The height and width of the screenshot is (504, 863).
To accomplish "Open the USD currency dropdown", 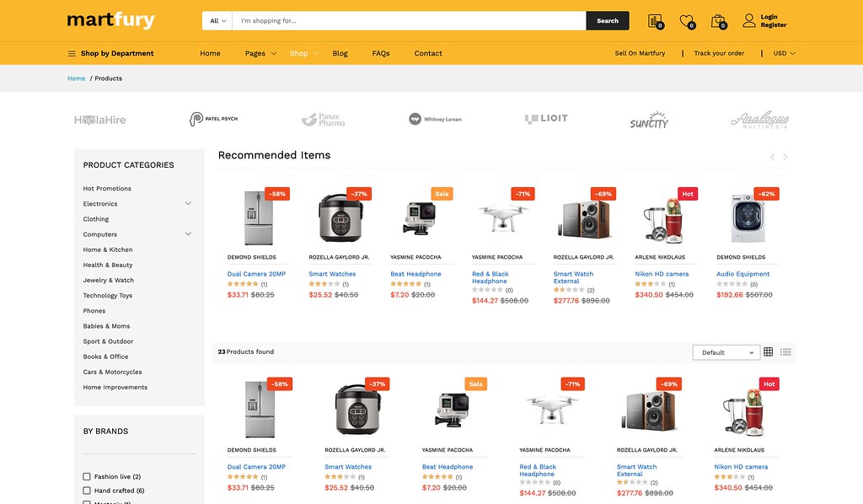I will click(784, 53).
